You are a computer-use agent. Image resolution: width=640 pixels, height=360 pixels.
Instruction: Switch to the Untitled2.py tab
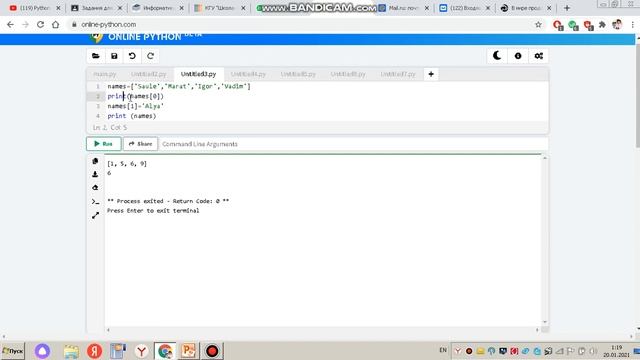[149, 74]
